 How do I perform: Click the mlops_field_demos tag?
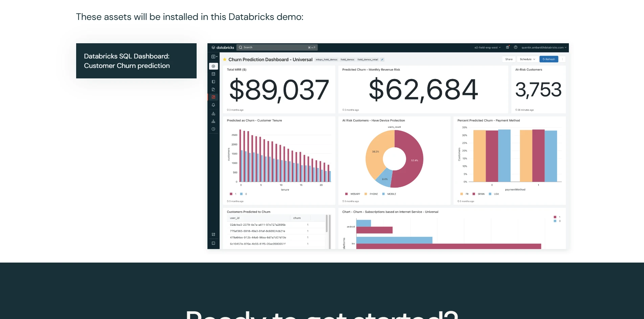(327, 59)
